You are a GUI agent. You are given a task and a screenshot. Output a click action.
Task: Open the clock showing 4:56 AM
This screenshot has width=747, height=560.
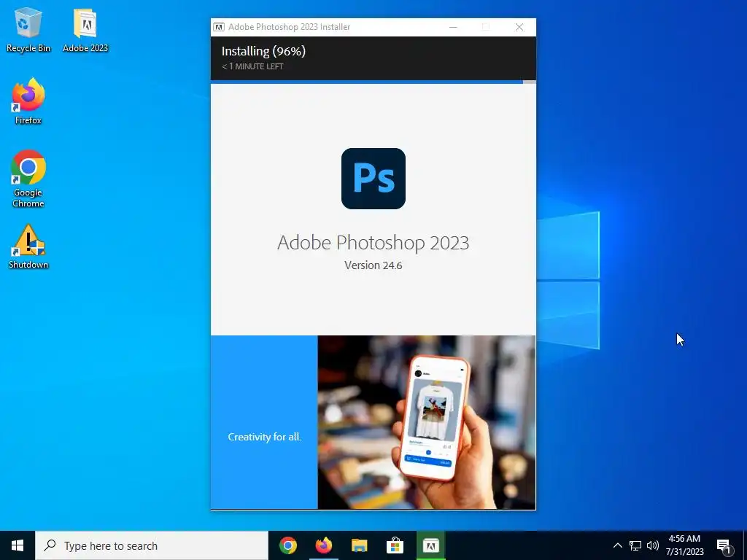(x=684, y=545)
